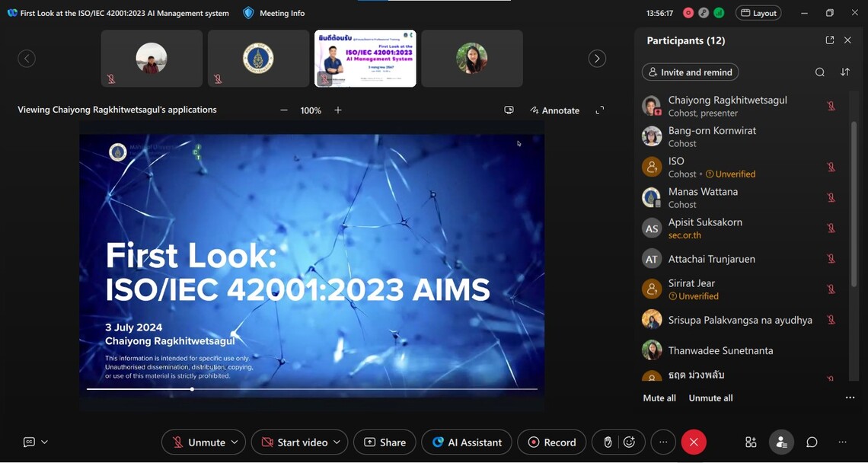Open the chat panel icon
The height and width of the screenshot is (463, 868).
click(812, 442)
